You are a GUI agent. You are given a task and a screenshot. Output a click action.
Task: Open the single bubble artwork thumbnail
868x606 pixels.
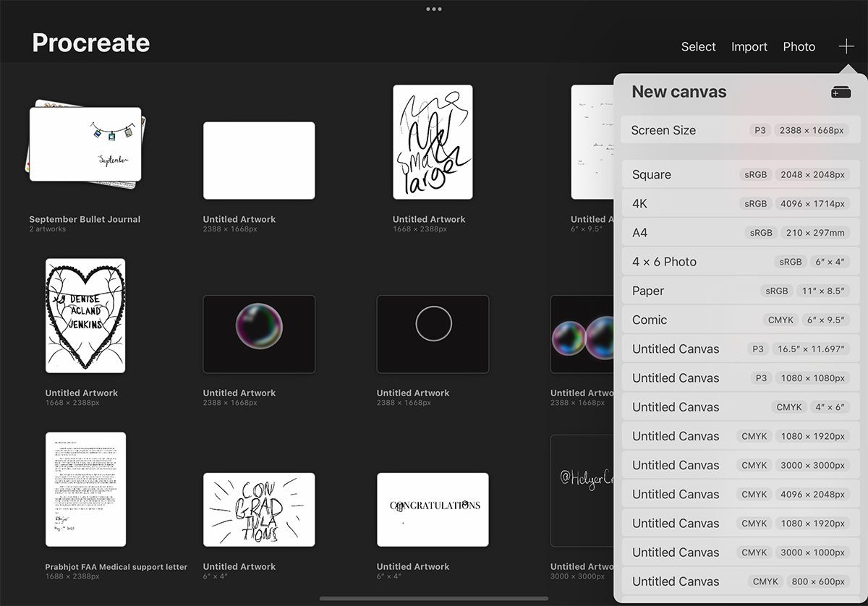(x=259, y=334)
